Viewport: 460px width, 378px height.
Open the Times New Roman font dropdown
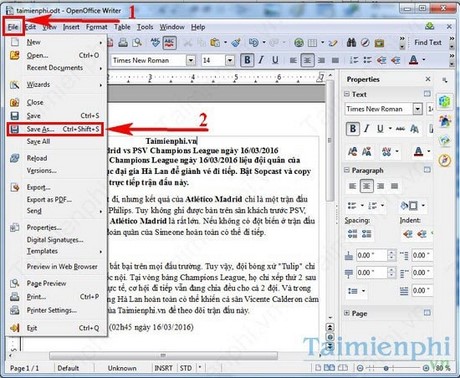pyautogui.click(x=191, y=60)
